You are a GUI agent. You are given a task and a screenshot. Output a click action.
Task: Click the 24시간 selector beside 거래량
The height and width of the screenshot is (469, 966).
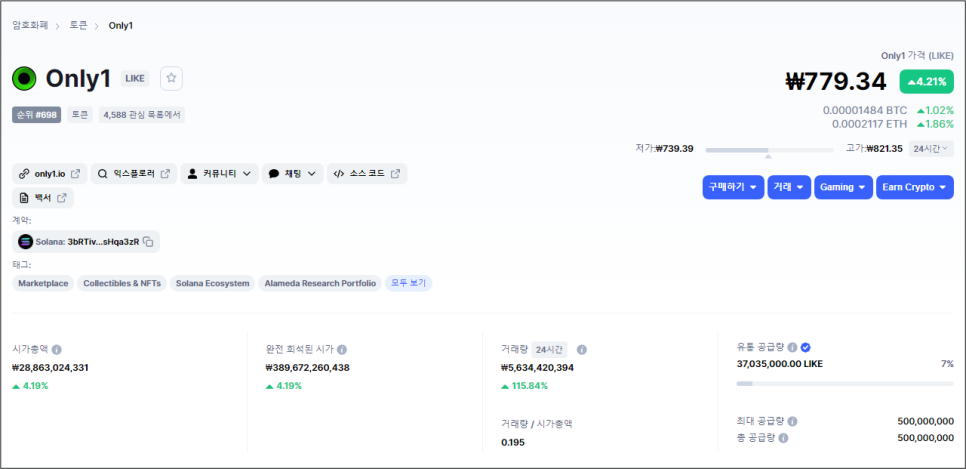pyautogui.click(x=550, y=349)
